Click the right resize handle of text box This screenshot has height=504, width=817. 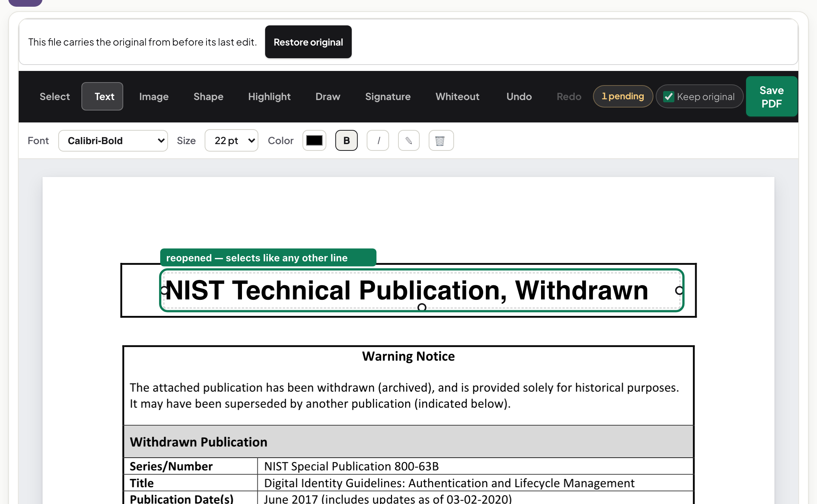point(679,290)
